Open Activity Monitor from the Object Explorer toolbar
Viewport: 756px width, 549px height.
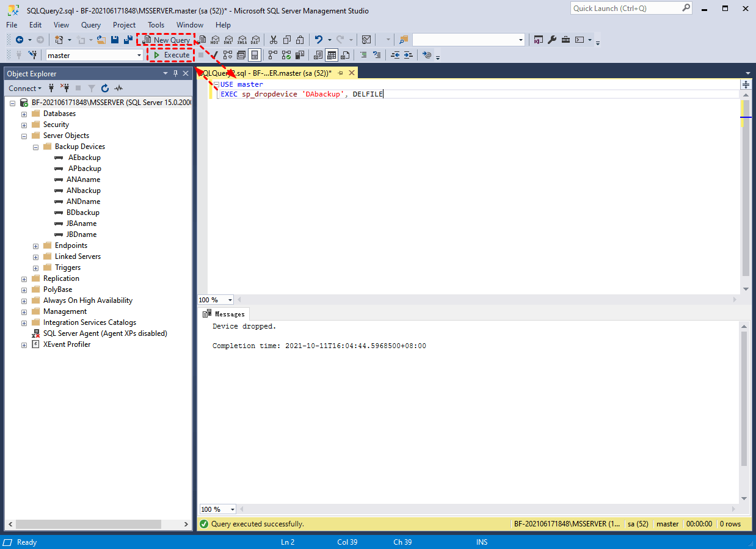click(x=118, y=88)
